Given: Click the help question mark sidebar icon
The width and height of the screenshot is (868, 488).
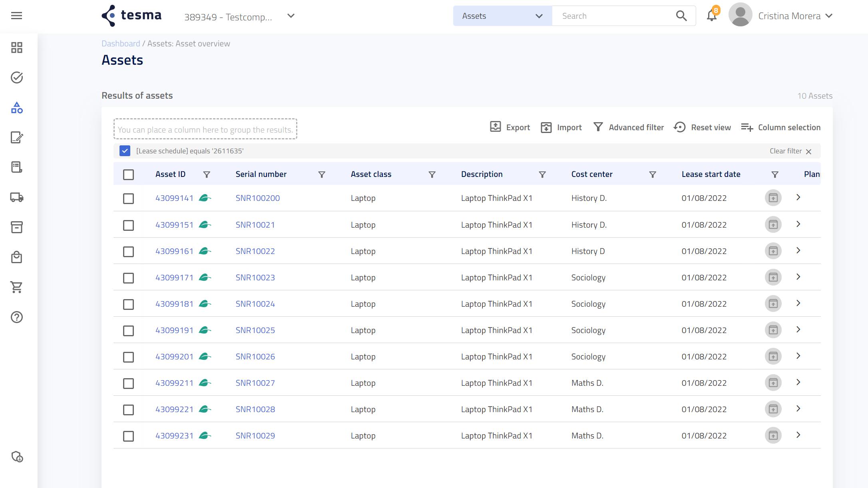Looking at the screenshot, I should pyautogui.click(x=16, y=317).
